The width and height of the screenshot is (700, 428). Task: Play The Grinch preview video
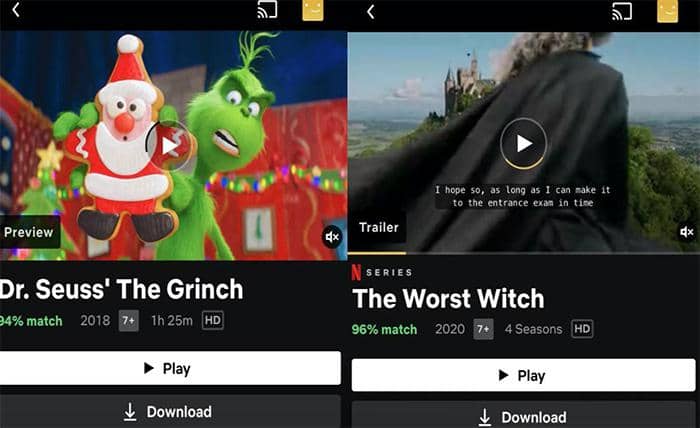(x=170, y=145)
